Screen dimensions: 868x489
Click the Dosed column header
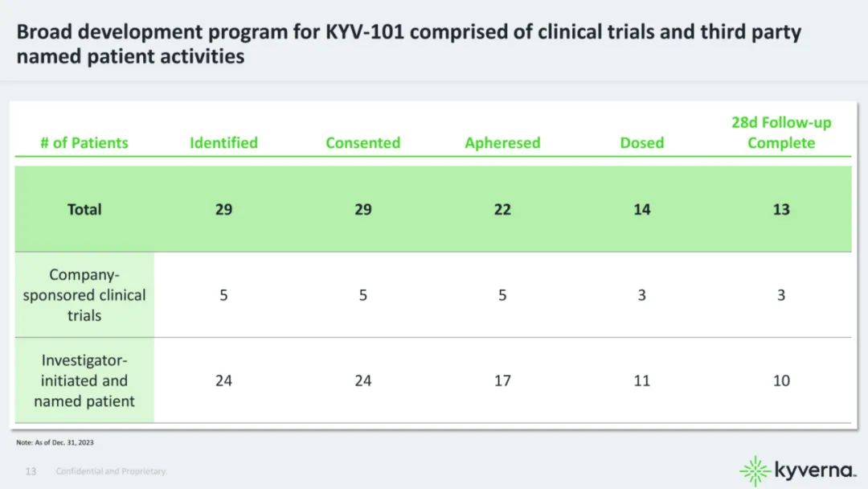(x=641, y=143)
